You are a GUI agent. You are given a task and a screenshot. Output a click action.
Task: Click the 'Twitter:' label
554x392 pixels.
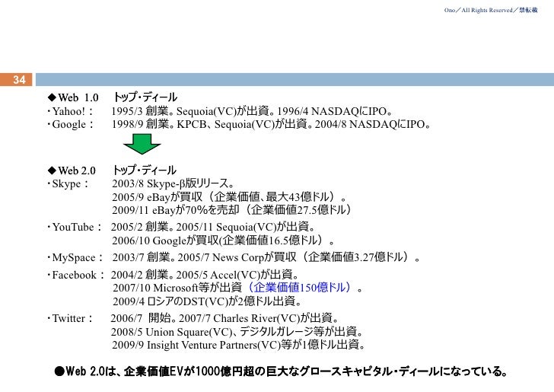[x=70, y=318]
